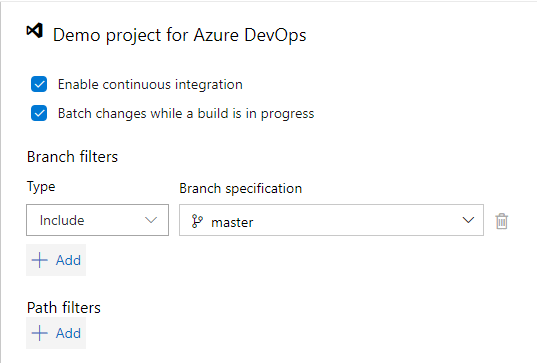Click the chevron arrow in the Include box
537x363 pixels.
pos(151,220)
